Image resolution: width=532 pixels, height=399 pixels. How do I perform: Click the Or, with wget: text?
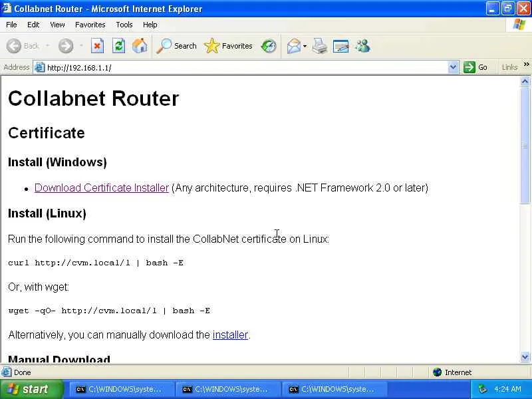point(39,287)
